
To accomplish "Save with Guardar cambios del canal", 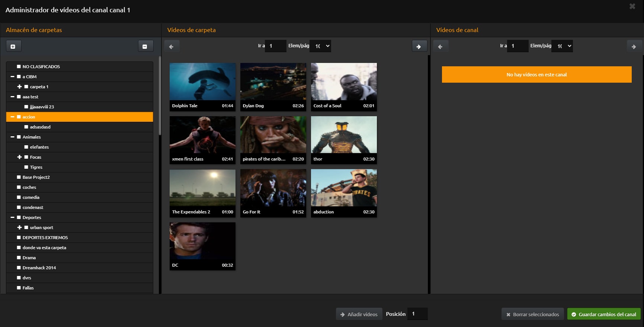I will tap(604, 314).
